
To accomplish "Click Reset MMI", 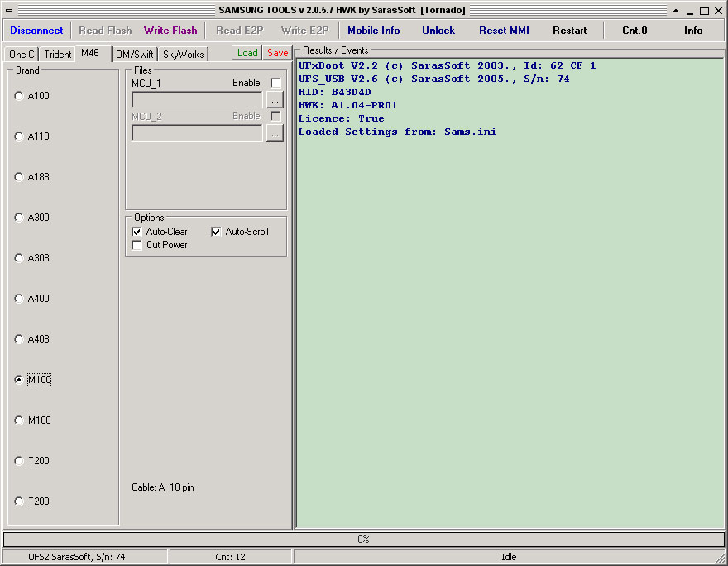I will (x=504, y=31).
